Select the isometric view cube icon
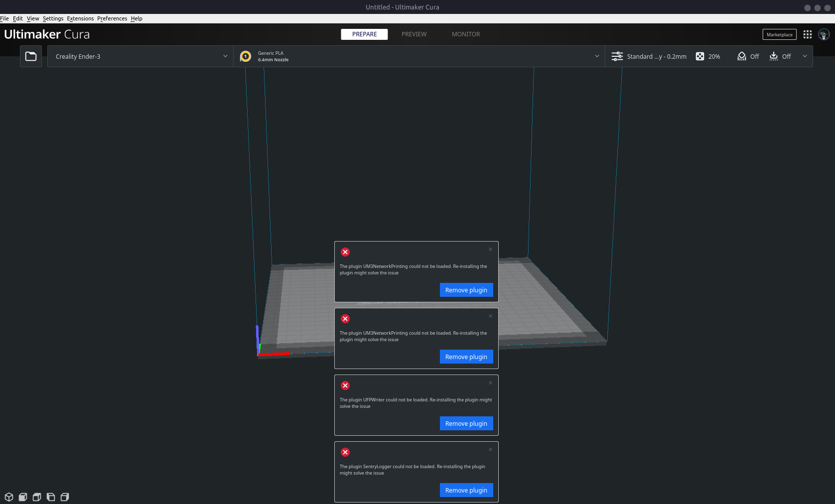This screenshot has height=504, width=835. (x=8, y=497)
